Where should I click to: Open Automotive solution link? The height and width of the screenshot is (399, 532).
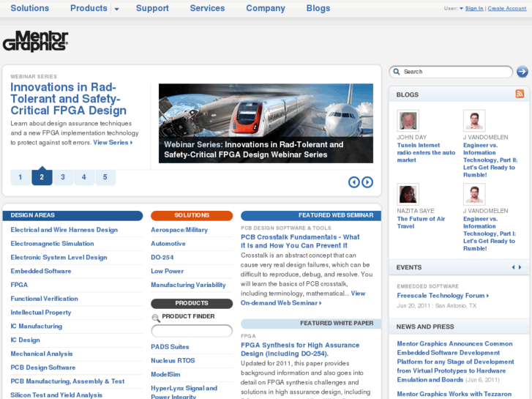tap(168, 244)
